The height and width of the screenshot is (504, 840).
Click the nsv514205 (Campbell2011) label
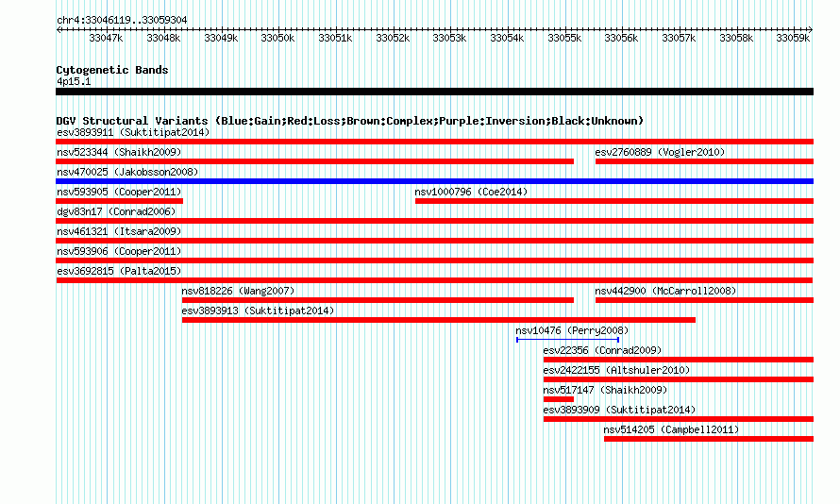click(671, 429)
